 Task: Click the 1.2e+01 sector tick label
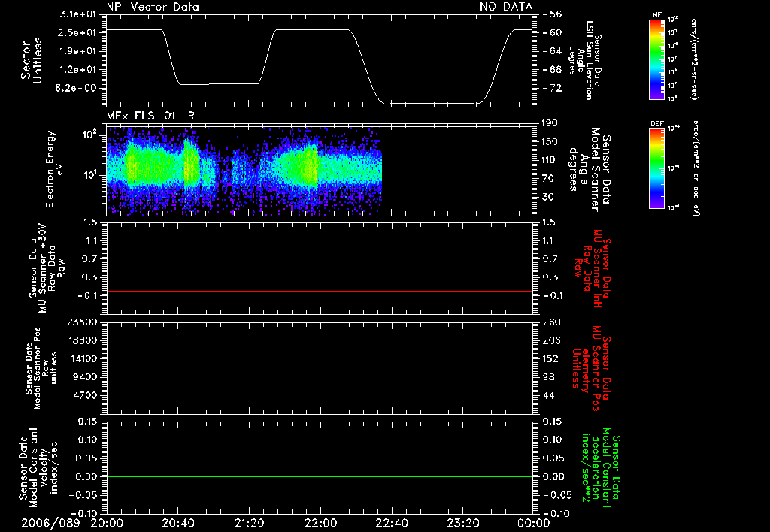click(77, 70)
